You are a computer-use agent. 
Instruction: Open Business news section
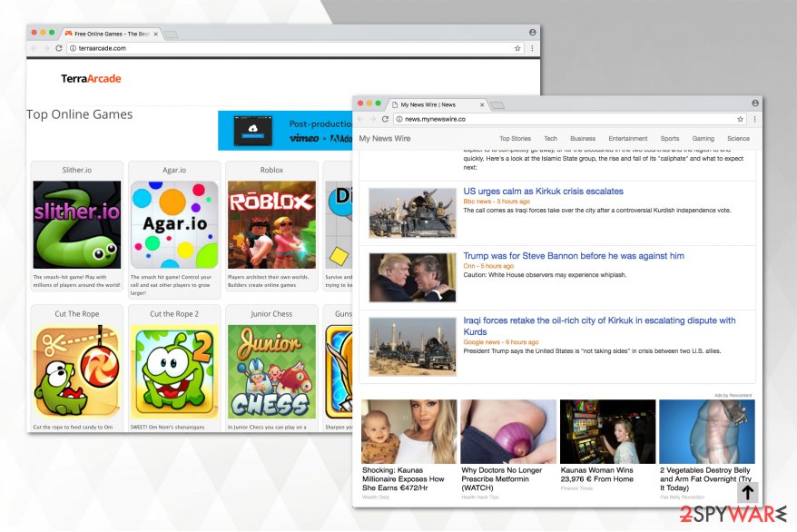(583, 138)
